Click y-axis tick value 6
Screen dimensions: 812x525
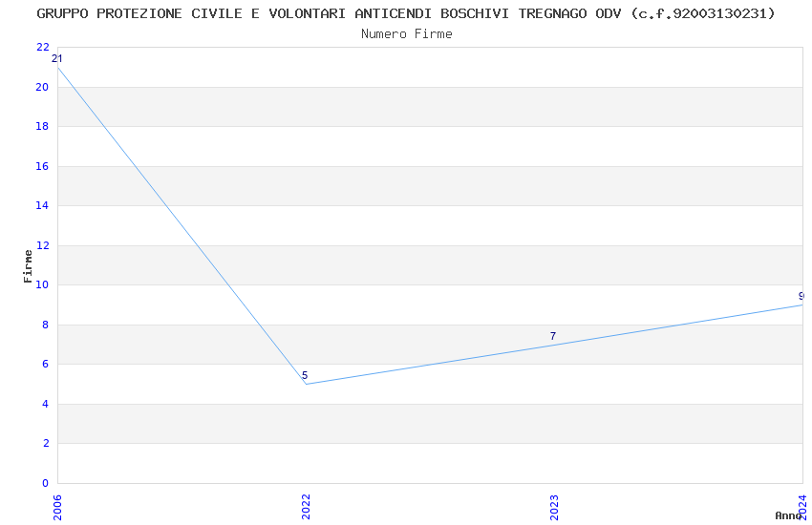pos(46,364)
